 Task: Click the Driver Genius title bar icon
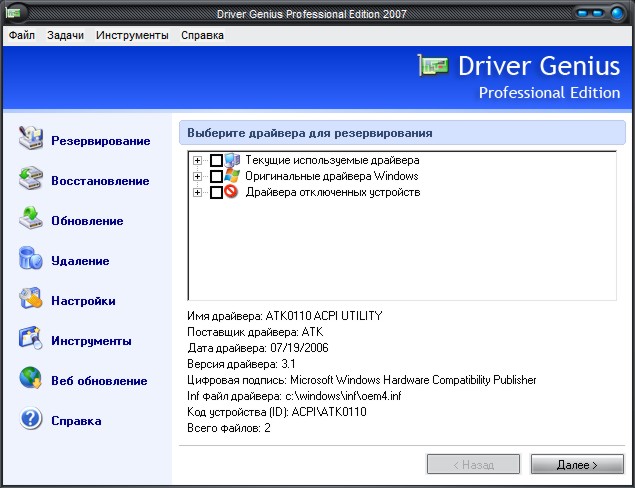pyautogui.click(x=13, y=13)
